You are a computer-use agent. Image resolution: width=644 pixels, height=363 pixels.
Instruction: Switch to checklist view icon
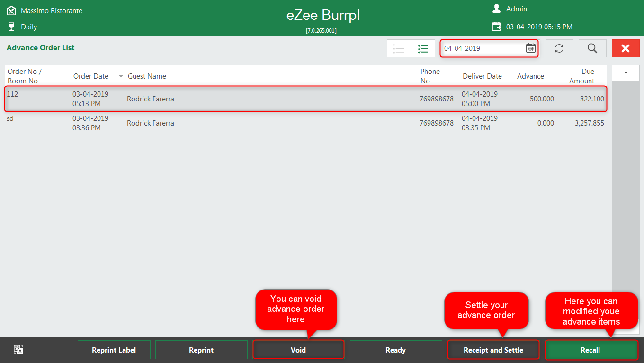coord(423,48)
